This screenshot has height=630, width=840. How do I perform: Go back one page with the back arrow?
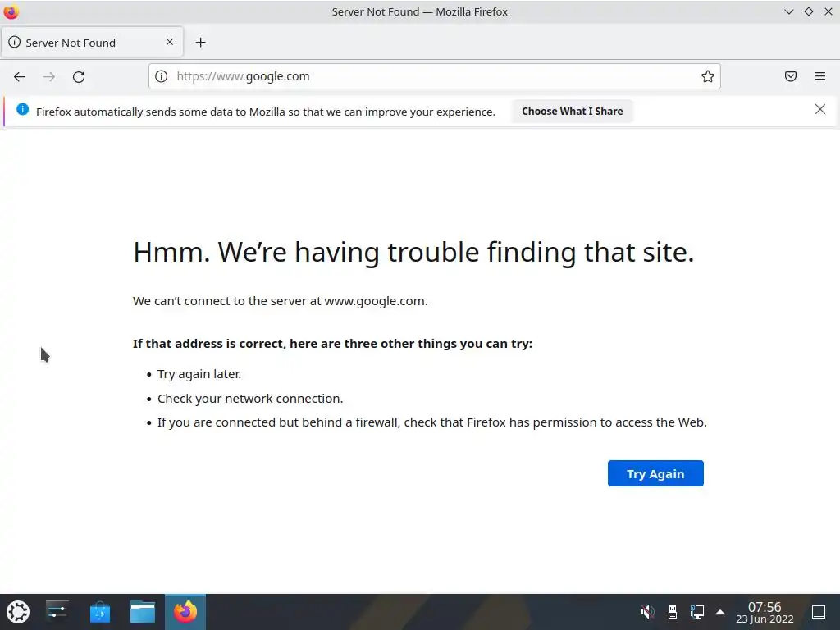(20, 76)
